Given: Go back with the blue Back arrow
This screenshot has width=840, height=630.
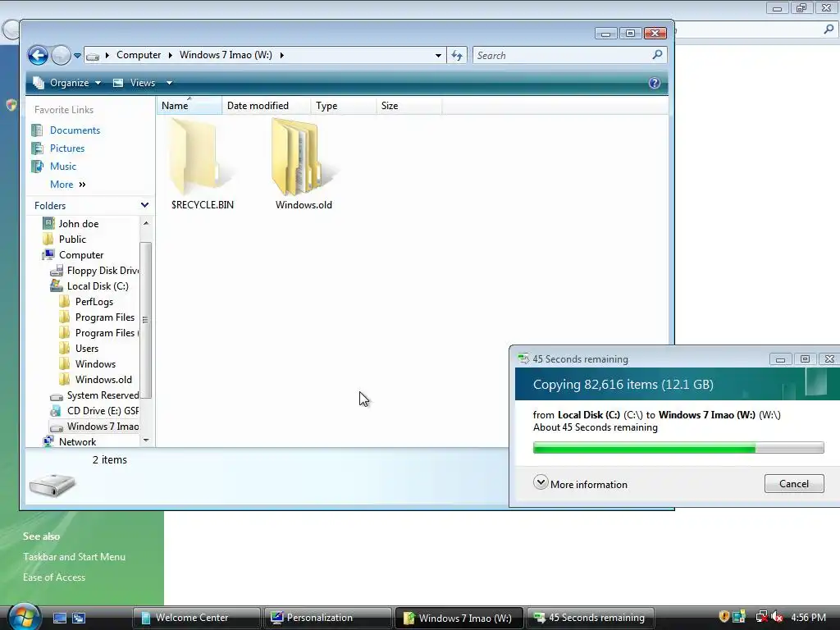Looking at the screenshot, I should 38,55.
